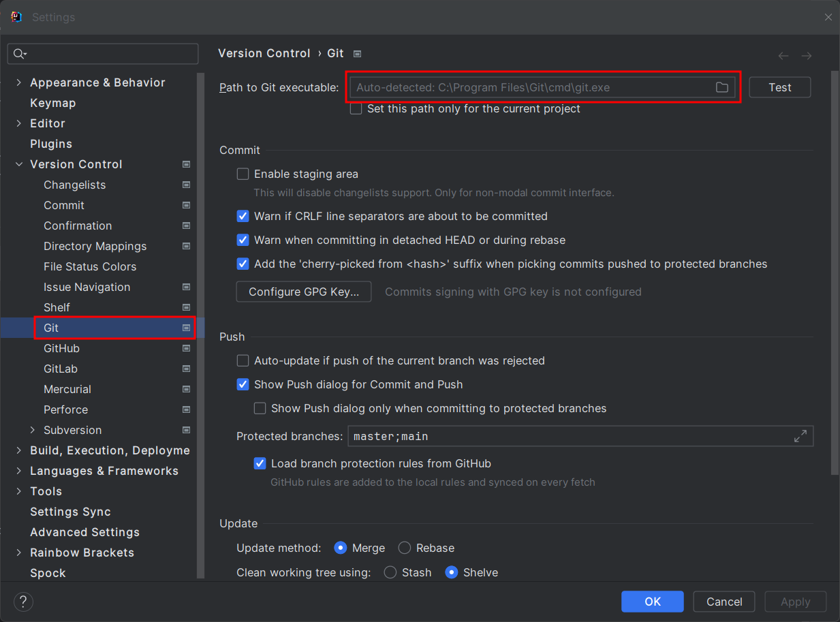Enable staging area checkbox
The height and width of the screenshot is (622, 840).
click(x=243, y=174)
